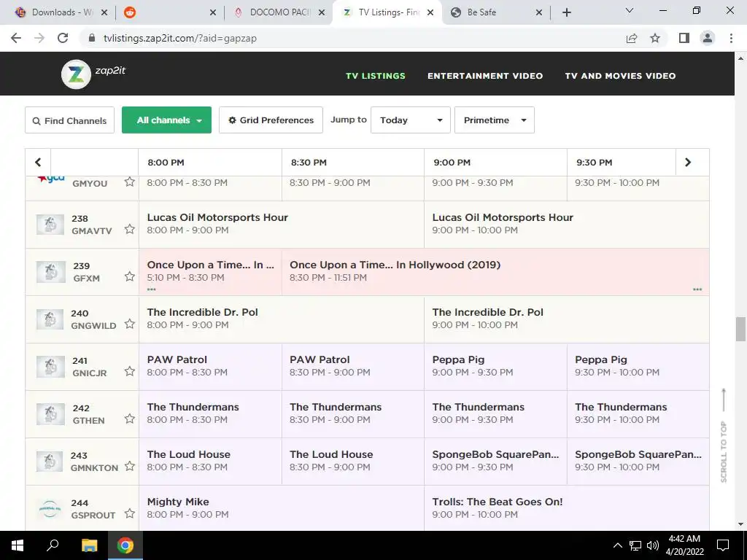Click the GSPROUT channel logo thumbnail
Image resolution: width=747 pixels, height=560 pixels.
(50, 508)
